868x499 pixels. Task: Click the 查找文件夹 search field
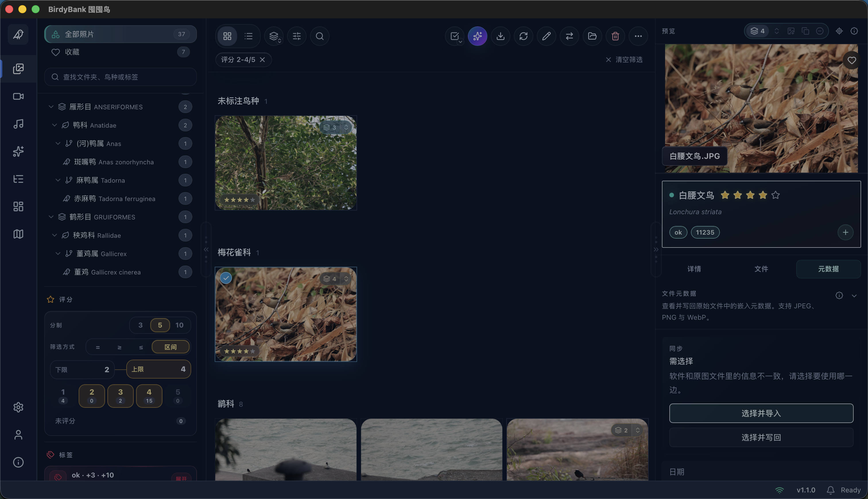click(120, 77)
